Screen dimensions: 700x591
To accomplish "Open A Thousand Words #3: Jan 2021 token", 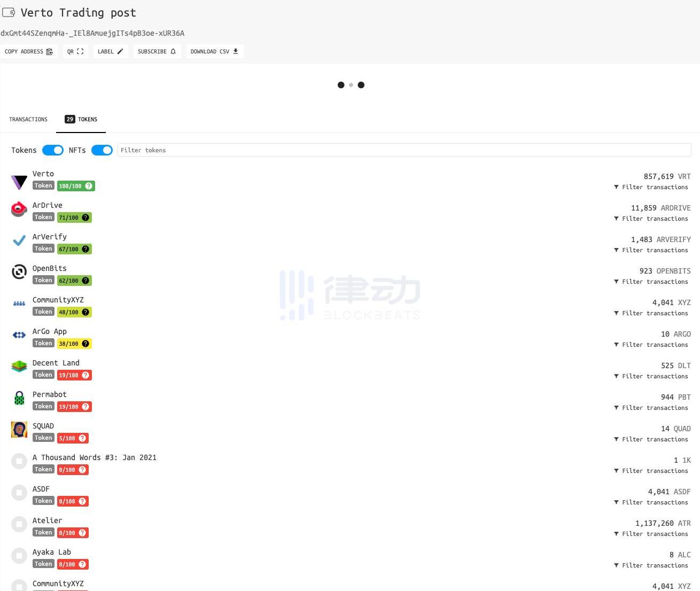I will coord(95,457).
